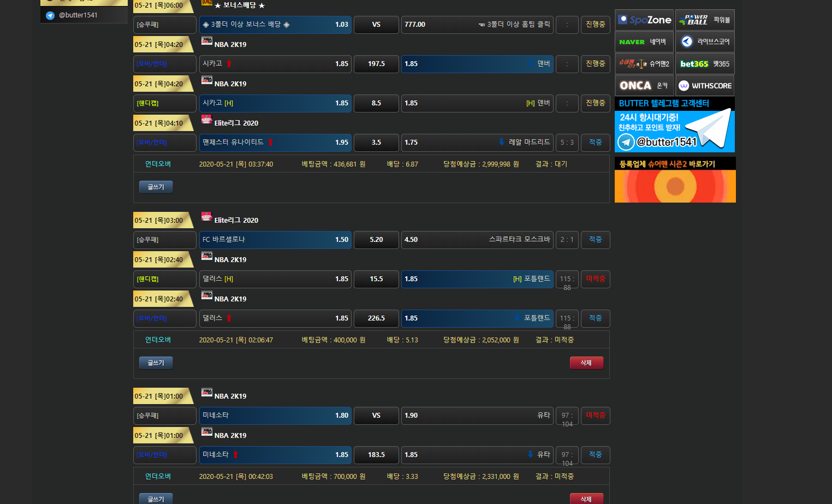Click the bet365 shortcut tile

coord(705,64)
